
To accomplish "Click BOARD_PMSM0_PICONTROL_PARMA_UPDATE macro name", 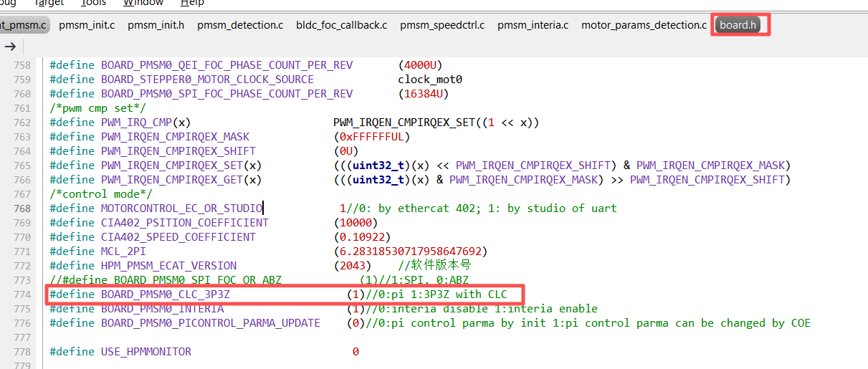I will coord(210,323).
